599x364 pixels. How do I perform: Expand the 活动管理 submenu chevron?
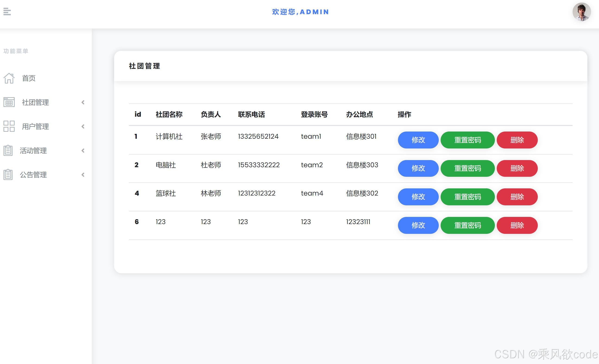tap(83, 151)
